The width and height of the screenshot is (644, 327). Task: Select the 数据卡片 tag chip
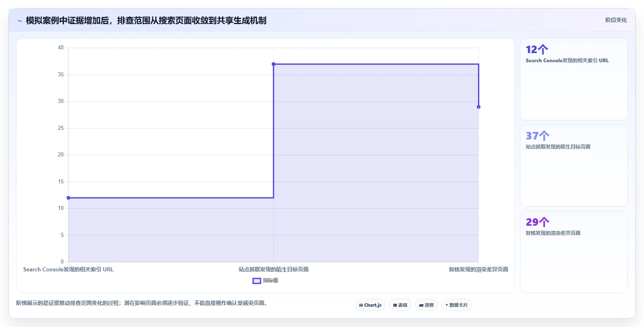click(x=456, y=305)
